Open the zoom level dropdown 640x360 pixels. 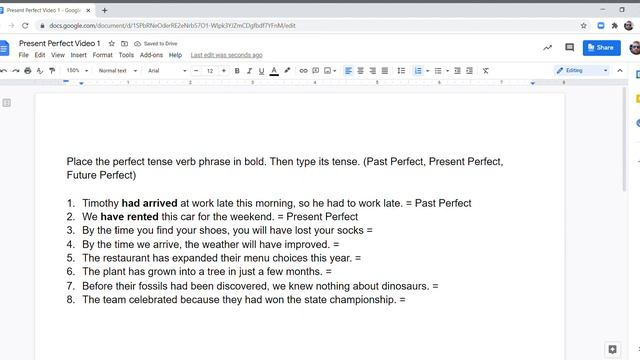point(77,71)
